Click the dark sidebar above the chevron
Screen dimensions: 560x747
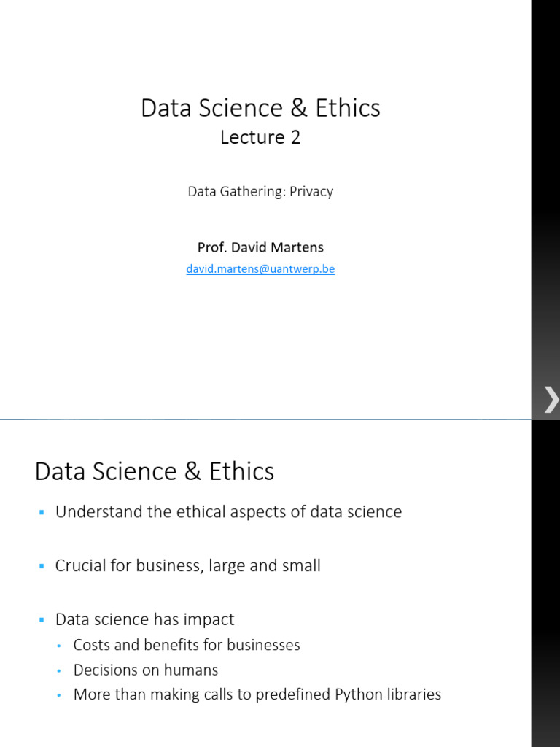coord(545,182)
